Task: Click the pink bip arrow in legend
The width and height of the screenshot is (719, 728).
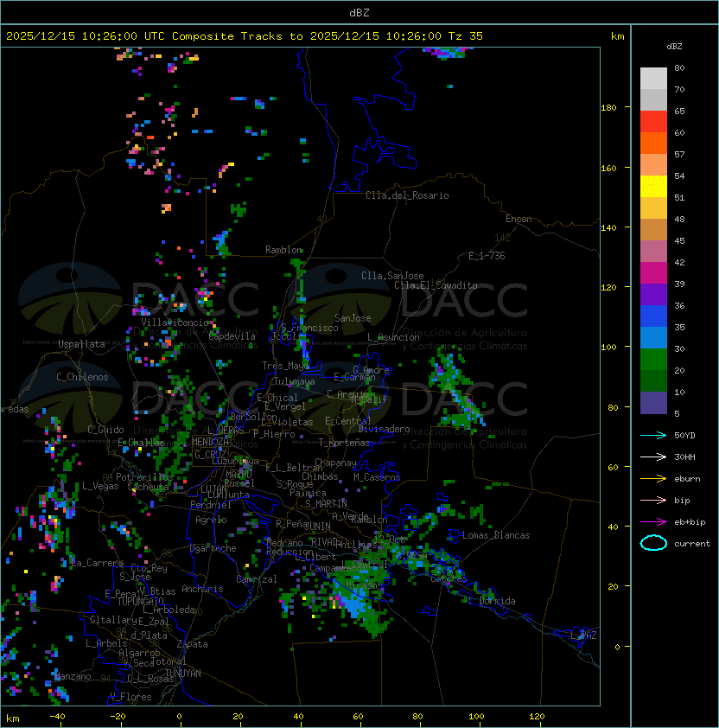Action: pyautogui.click(x=653, y=500)
